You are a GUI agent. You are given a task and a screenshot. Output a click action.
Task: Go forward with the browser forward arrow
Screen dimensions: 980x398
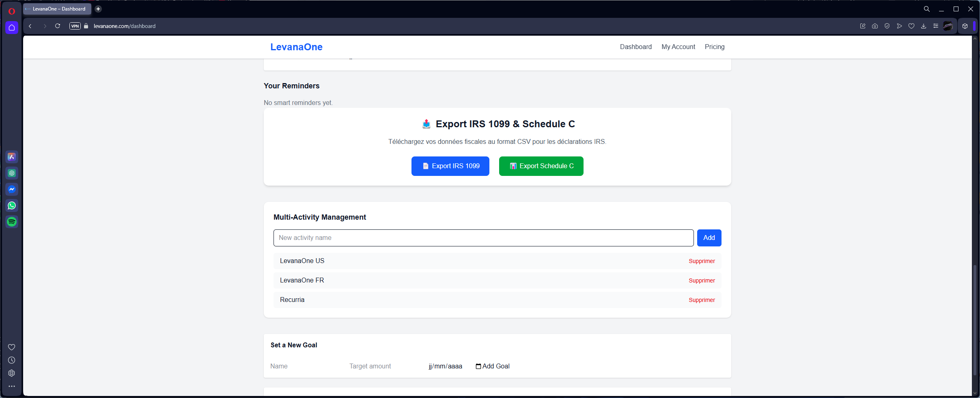pos(45,26)
